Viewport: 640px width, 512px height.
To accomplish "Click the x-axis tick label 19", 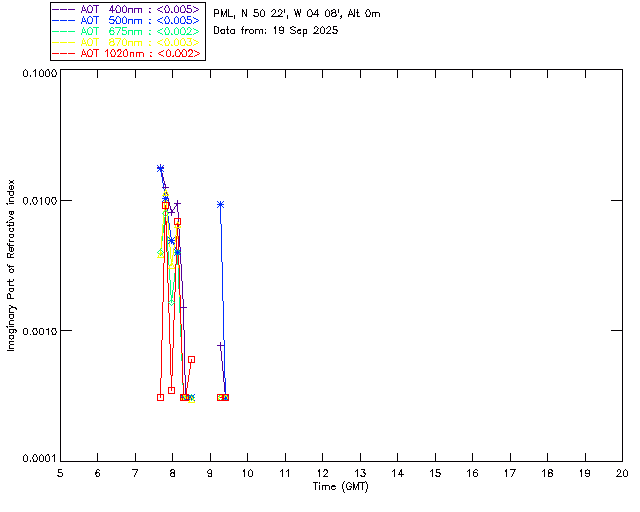I will coord(585,473).
